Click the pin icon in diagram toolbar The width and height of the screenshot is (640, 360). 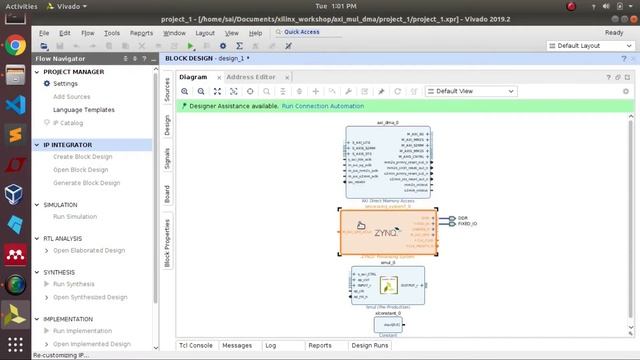[x=381, y=91]
